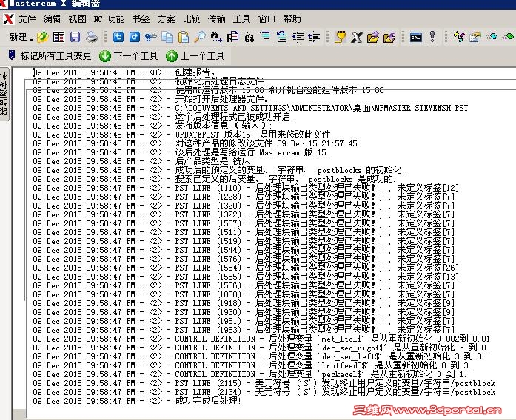Open the 传输 menu
The image size is (516, 420).
tap(217, 19)
